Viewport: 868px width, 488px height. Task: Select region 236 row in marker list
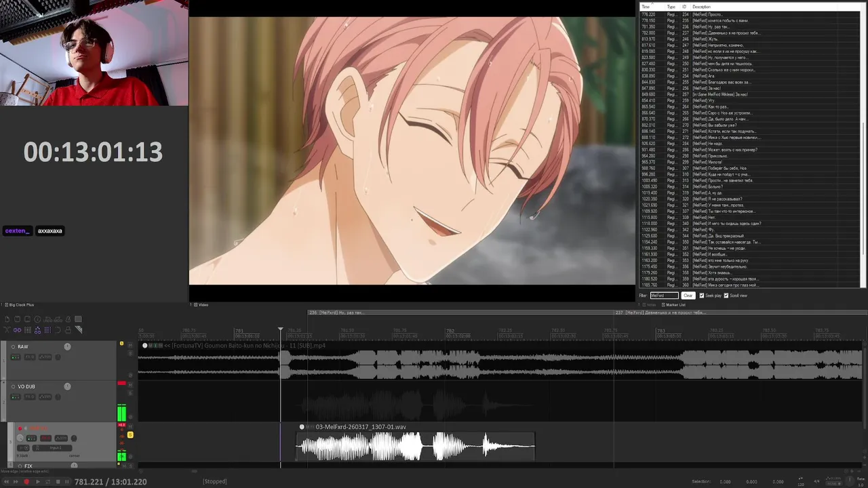click(x=749, y=26)
